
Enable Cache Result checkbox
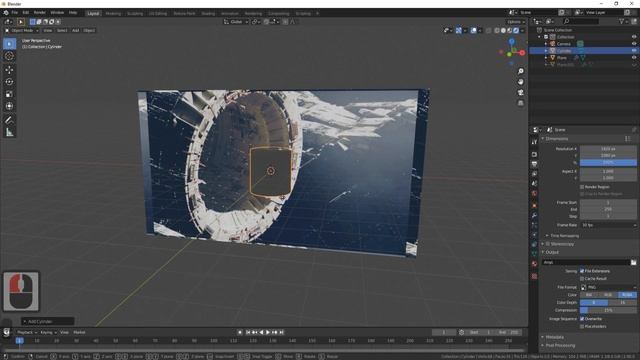(582, 279)
